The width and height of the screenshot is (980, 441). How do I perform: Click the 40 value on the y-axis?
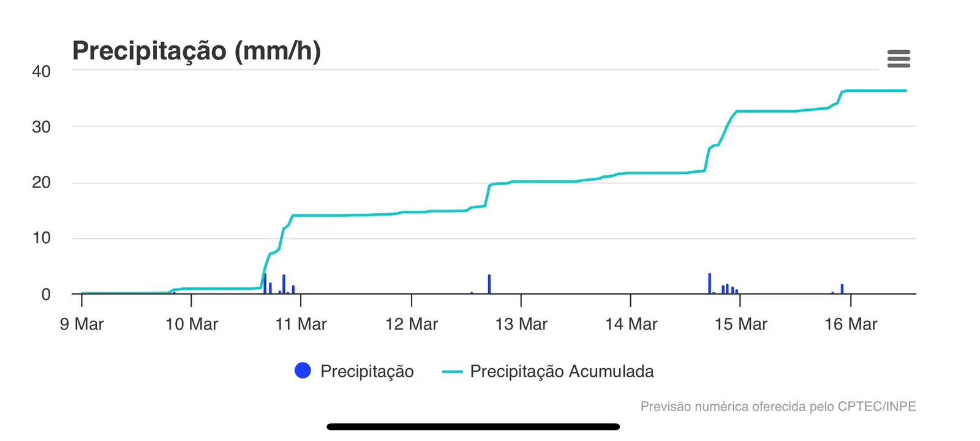coord(41,71)
